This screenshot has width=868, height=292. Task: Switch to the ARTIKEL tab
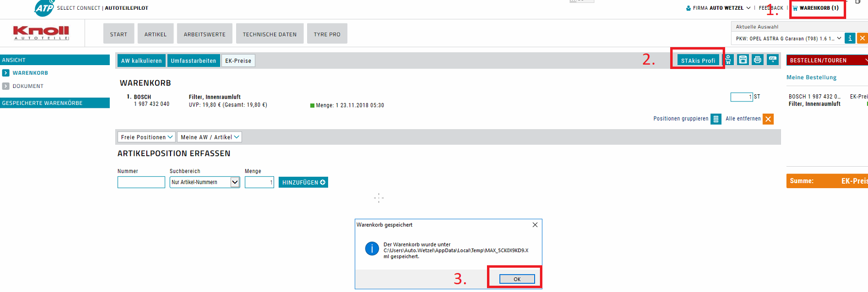[x=156, y=34]
